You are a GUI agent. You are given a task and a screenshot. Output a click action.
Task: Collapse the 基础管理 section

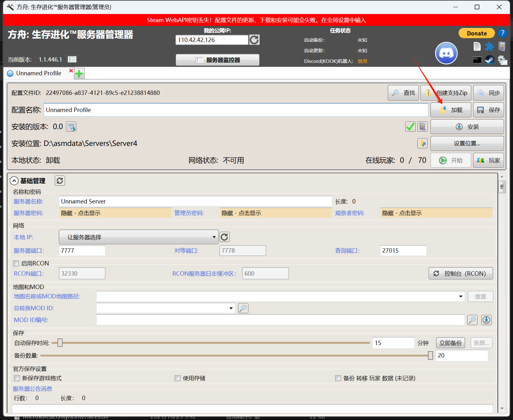pos(14,181)
